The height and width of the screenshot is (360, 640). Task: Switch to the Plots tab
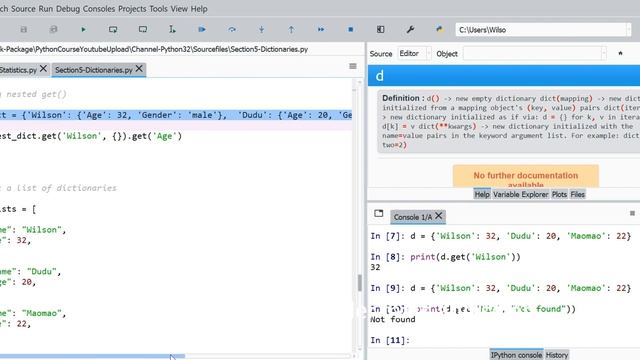pos(559,194)
